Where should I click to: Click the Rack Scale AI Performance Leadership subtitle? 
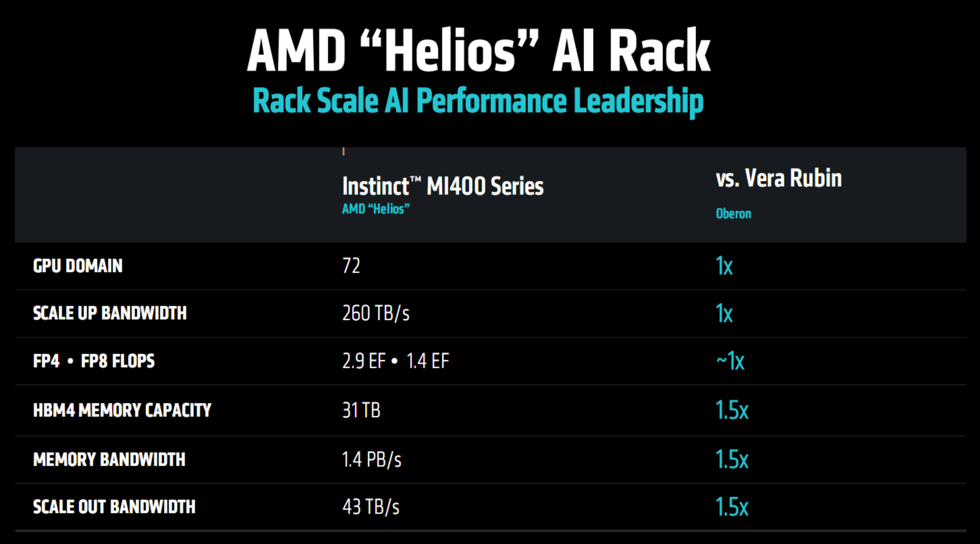coord(478,101)
